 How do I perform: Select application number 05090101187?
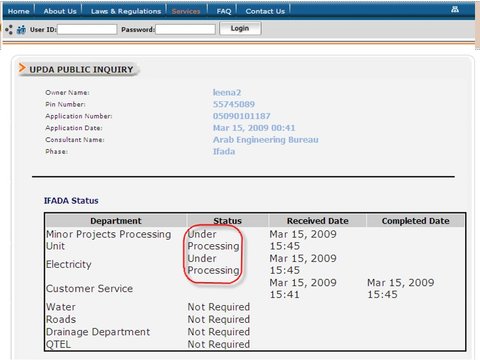[x=242, y=116]
